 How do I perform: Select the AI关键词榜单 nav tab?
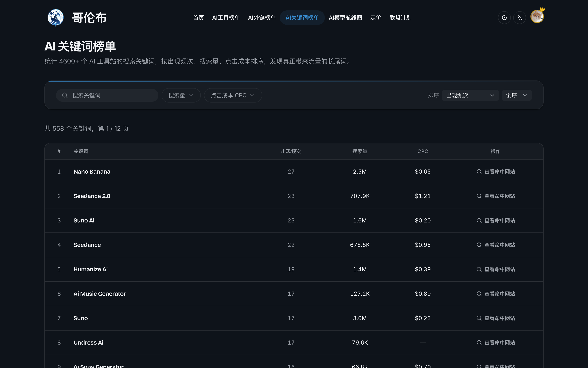tap(302, 18)
